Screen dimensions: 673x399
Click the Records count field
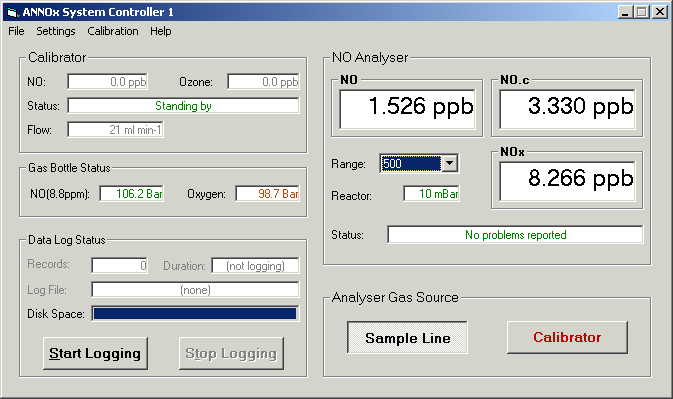120,266
